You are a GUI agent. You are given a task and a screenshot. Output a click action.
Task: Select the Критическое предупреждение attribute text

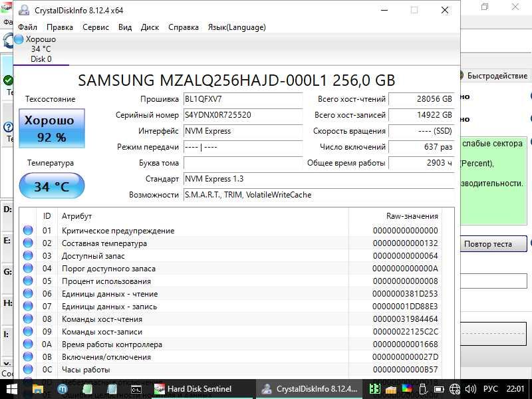coord(118,231)
